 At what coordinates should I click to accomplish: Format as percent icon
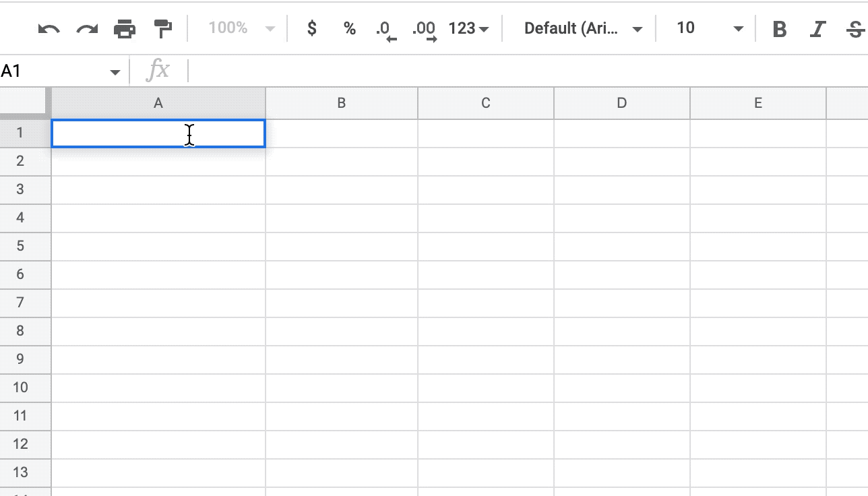(349, 28)
